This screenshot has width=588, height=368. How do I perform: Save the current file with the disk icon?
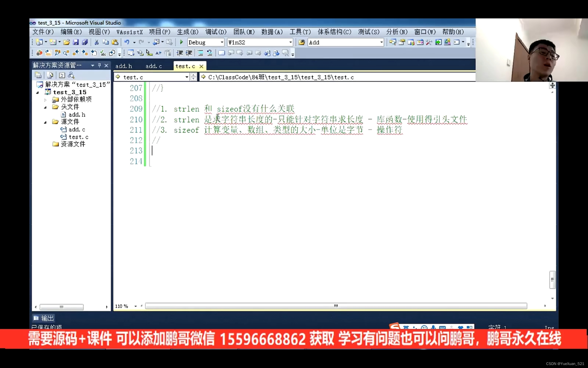coord(76,42)
